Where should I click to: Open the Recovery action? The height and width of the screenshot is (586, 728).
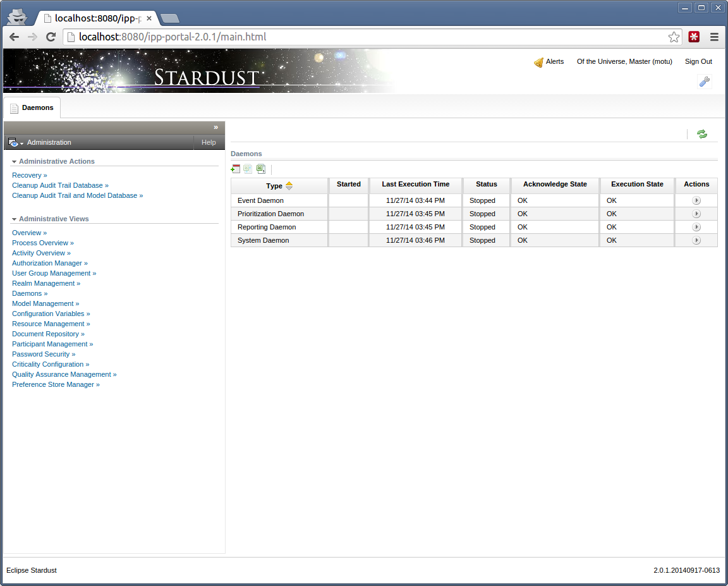30,176
